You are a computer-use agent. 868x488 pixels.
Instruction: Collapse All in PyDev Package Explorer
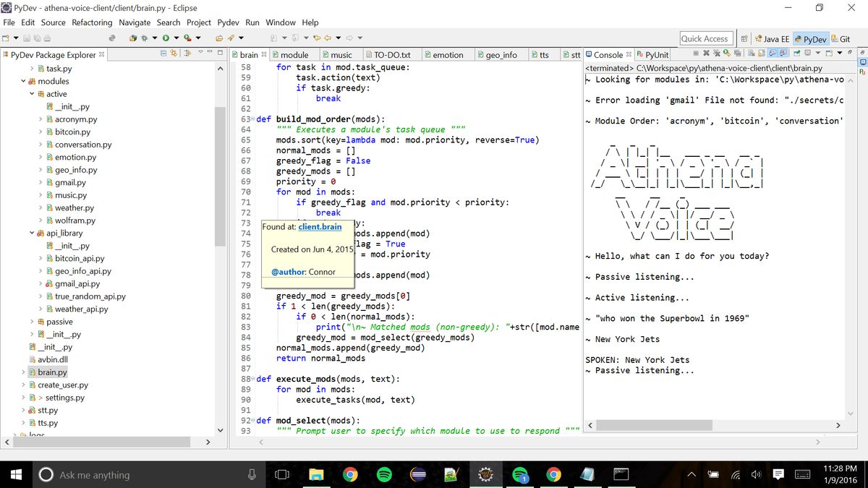pos(163,54)
